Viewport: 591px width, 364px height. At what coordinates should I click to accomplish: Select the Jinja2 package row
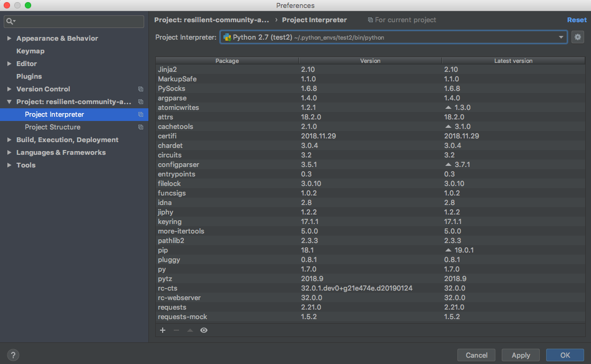point(370,69)
